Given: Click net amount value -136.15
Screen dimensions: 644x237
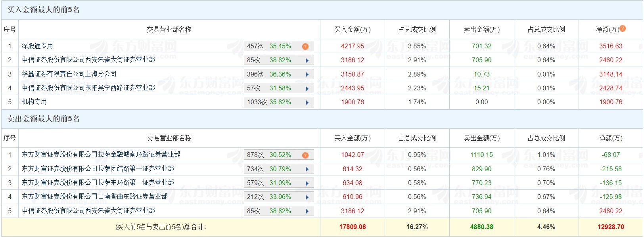Looking at the screenshot, I should [x=611, y=183].
